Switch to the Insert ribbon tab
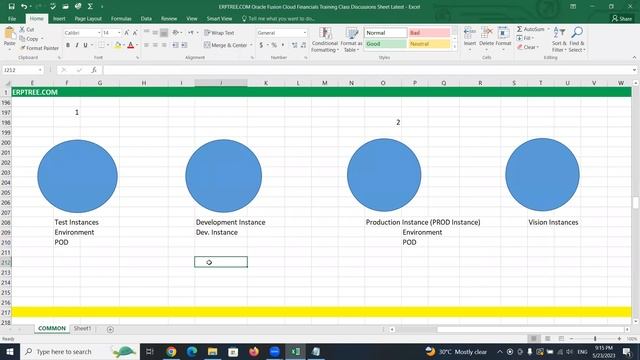This screenshot has height=360, width=640. (59, 19)
